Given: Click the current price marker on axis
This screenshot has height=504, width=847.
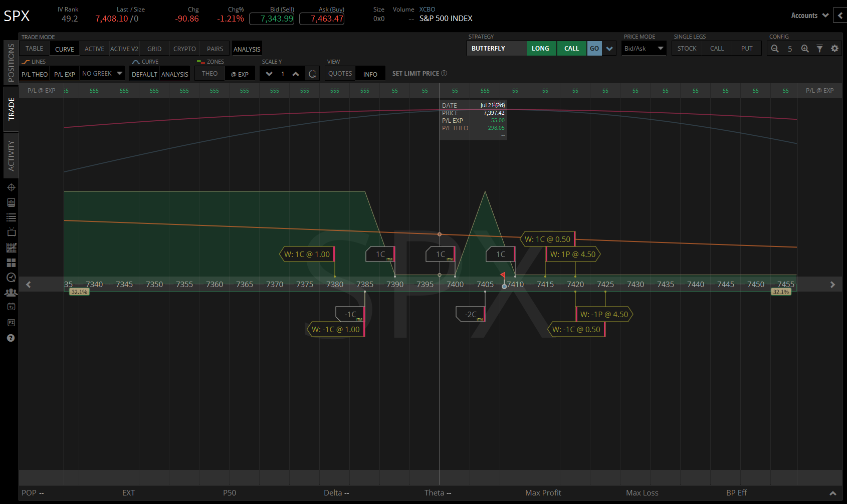Looking at the screenshot, I should [x=504, y=286].
